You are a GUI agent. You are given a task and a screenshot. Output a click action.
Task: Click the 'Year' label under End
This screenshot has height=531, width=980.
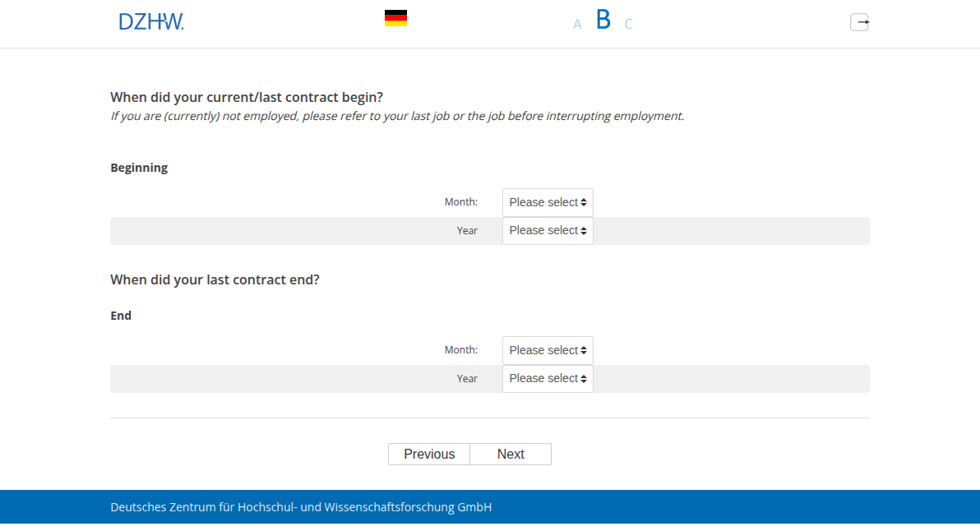tap(467, 379)
